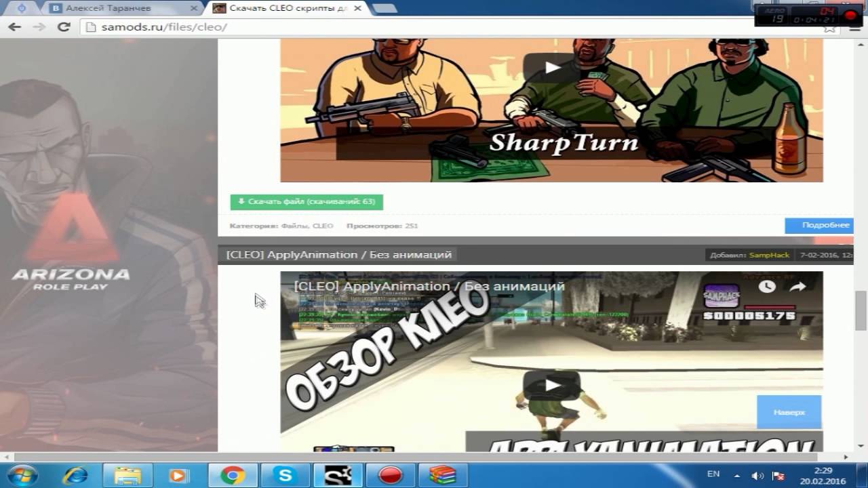Click the page vertical scrollbar thumb
The width and height of the screenshot is (868, 488).
pyautogui.click(x=861, y=309)
